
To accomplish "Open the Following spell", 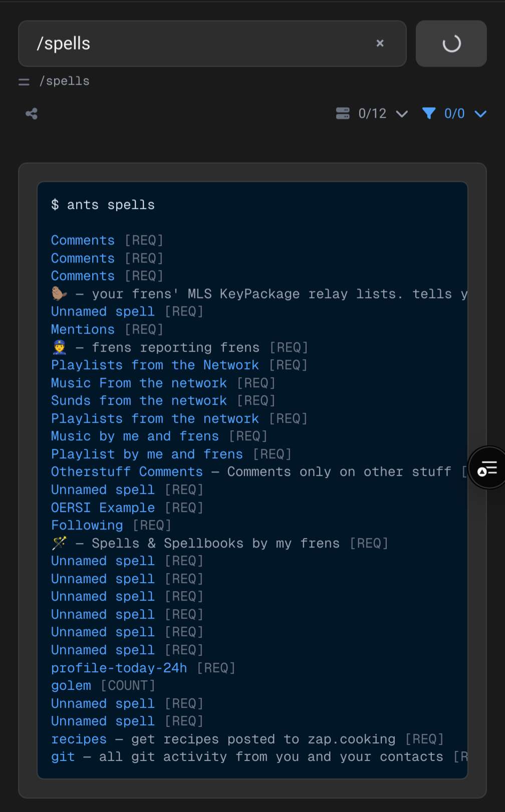I will click(x=87, y=525).
